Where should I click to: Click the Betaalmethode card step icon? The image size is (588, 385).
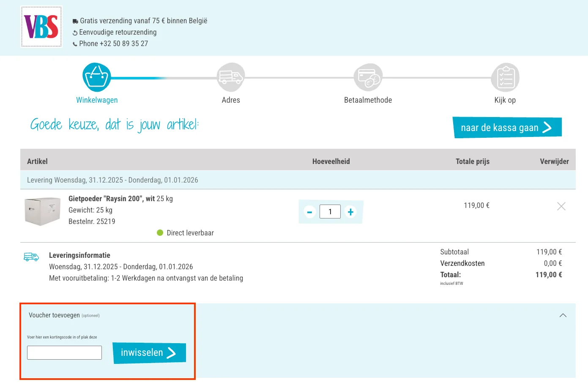coord(368,77)
